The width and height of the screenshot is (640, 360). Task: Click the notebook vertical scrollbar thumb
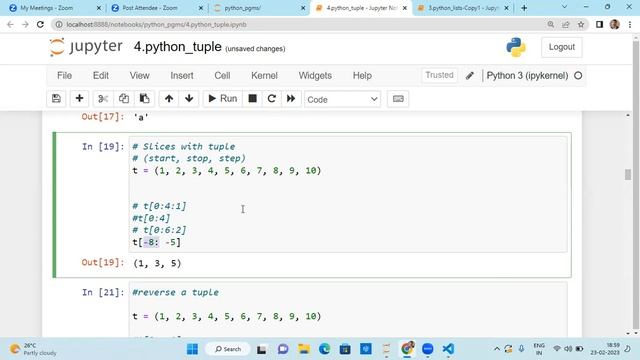628,174
